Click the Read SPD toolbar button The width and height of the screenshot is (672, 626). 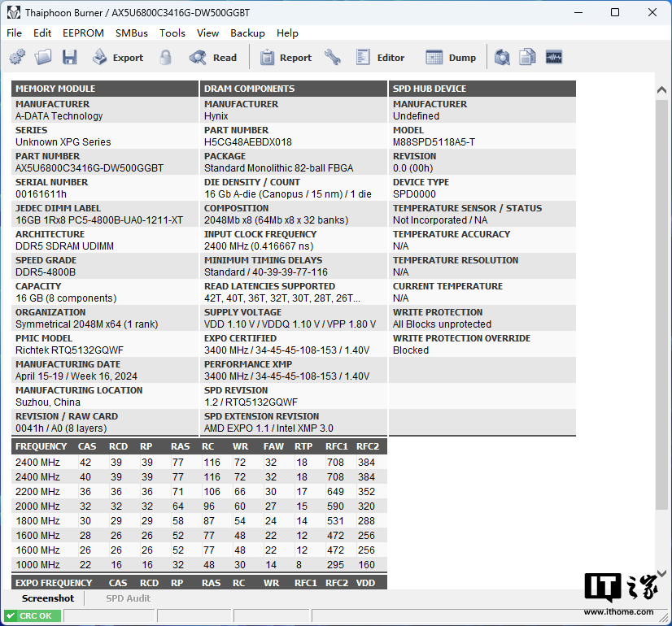[x=213, y=58]
